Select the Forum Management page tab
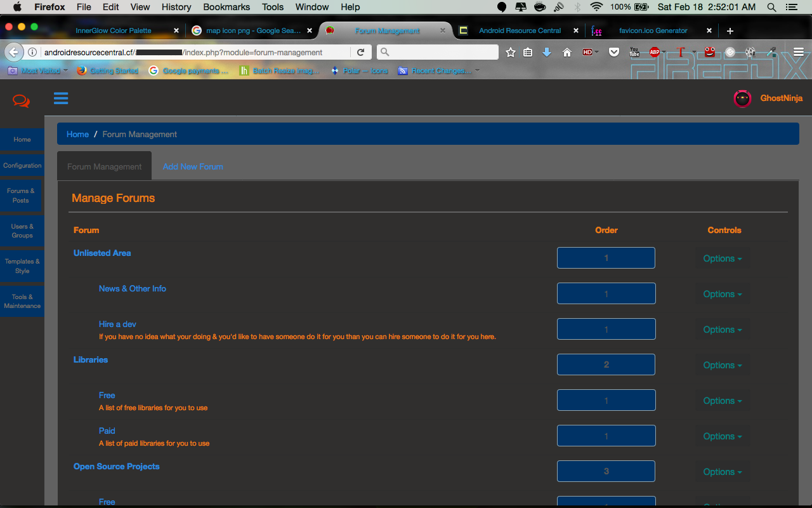The height and width of the screenshot is (508, 812). [x=105, y=166]
